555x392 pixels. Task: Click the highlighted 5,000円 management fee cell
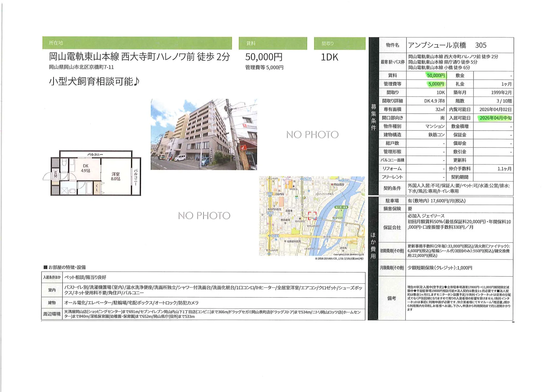pos(436,84)
